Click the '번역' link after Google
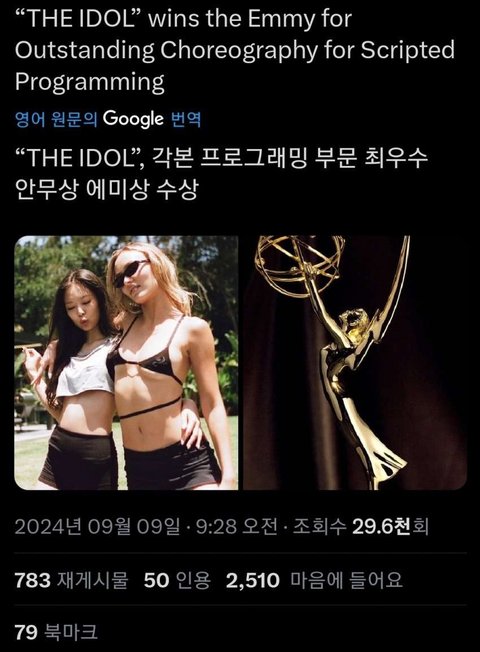The image size is (480, 652). (x=186, y=119)
